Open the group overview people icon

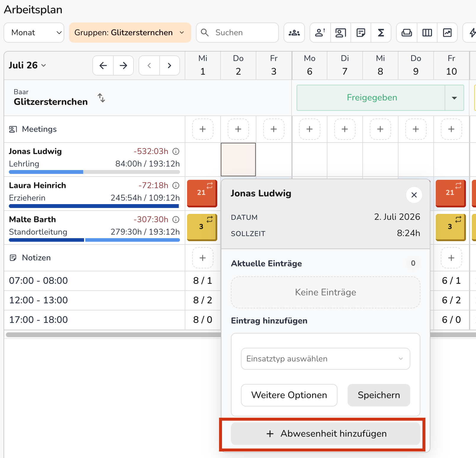pyautogui.click(x=294, y=33)
